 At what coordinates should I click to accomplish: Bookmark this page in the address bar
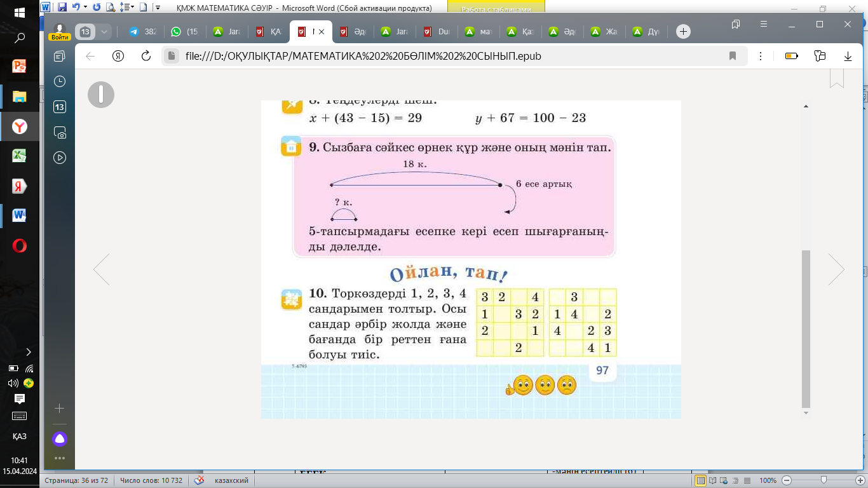pyautogui.click(x=733, y=56)
